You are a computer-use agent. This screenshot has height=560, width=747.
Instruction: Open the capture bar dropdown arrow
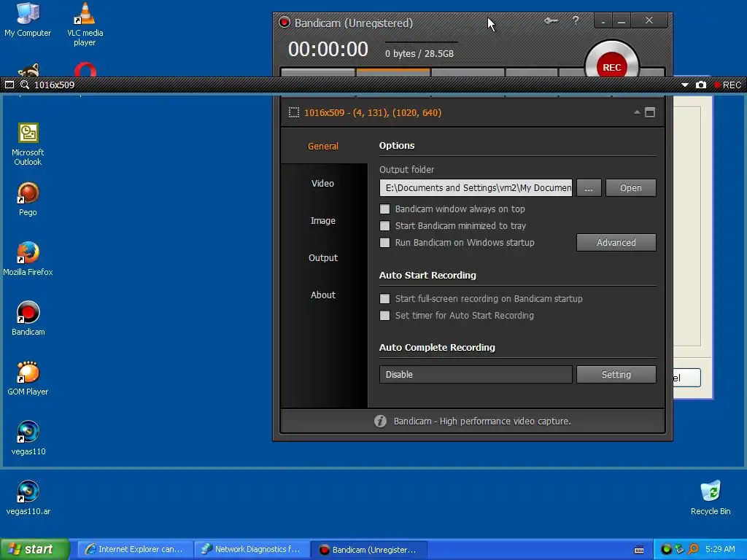pyautogui.click(x=684, y=85)
